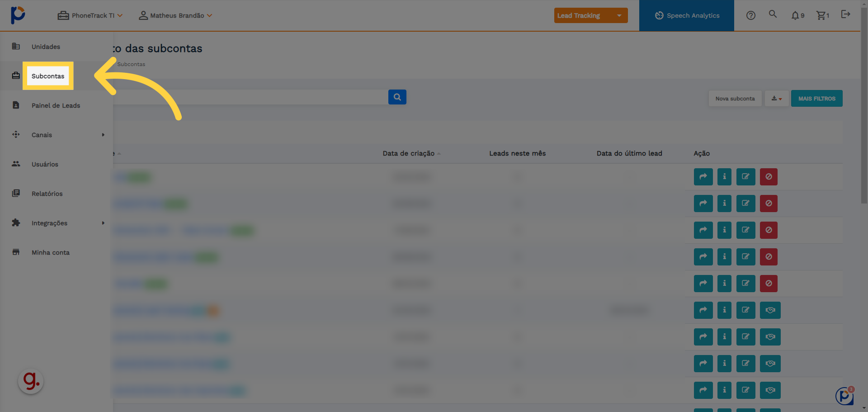
Task: Open Painel de Leads in sidebar
Action: click(56, 105)
